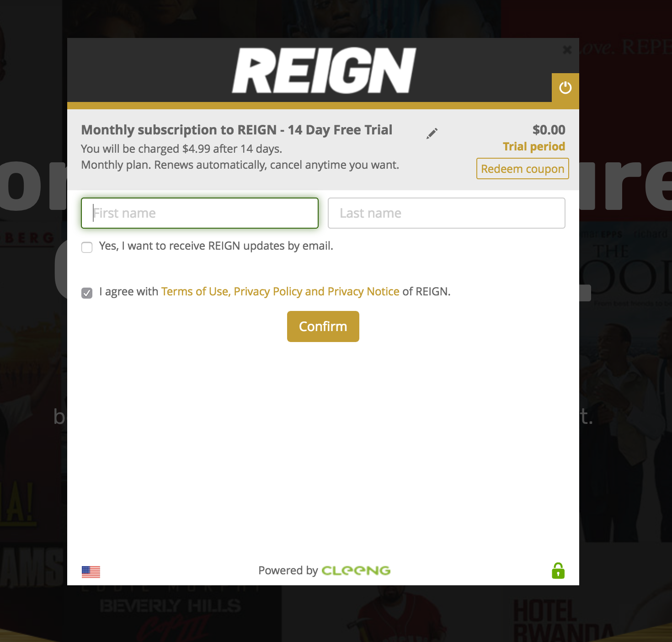Screen dimensions: 672x642
Task: Close the REIGN checkout dialog
Action: (567, 49)
